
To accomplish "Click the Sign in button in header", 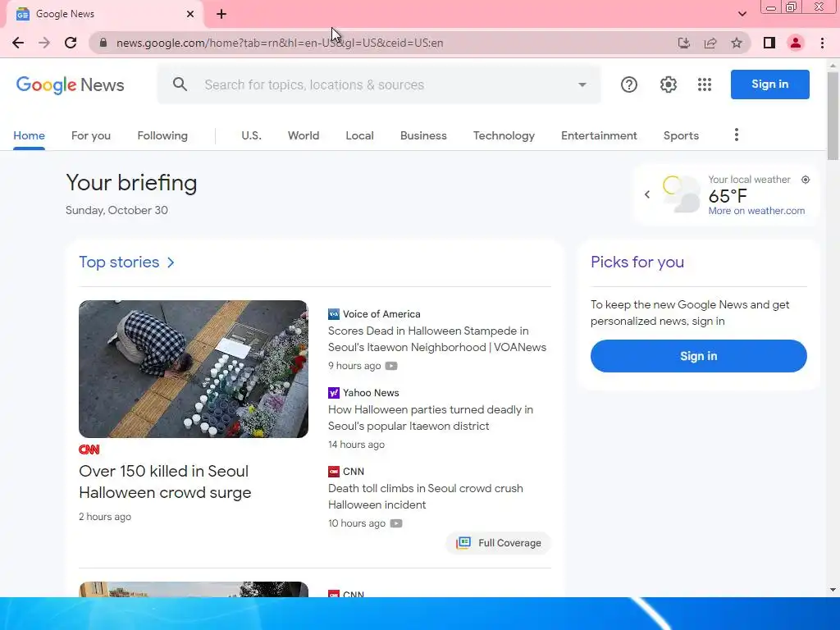I will pos(769,84).
